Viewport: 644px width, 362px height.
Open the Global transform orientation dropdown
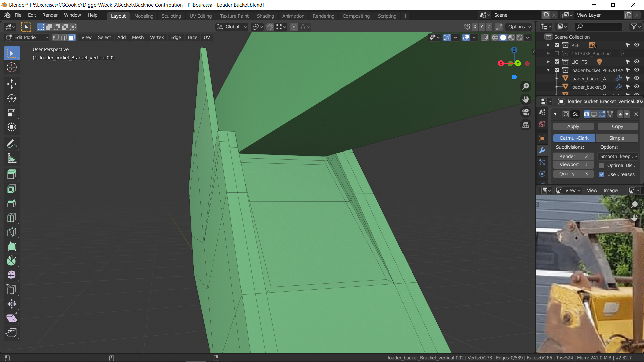(x=232, y=27)
